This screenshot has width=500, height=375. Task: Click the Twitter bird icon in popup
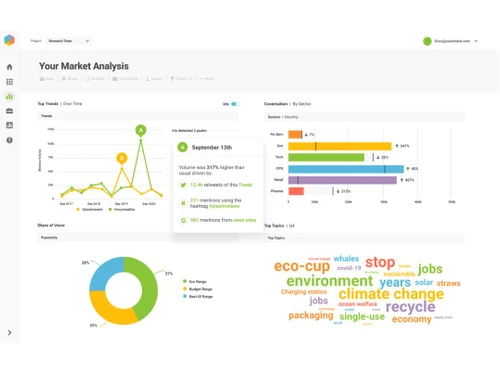pos(183,185)
